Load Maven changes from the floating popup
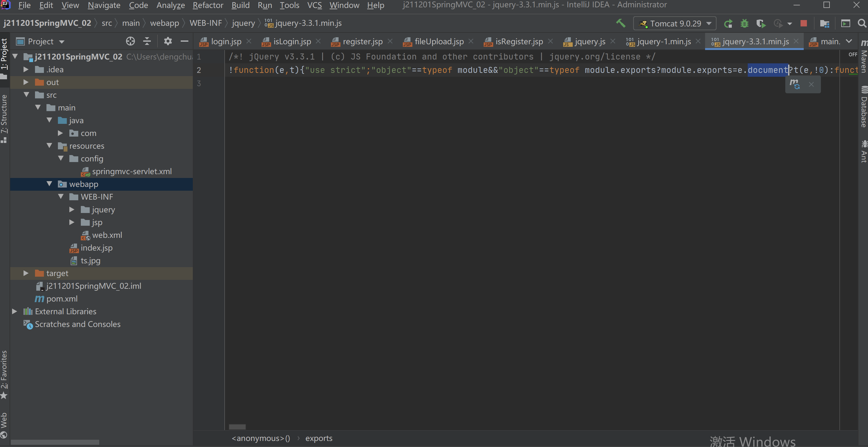The height and width of the screenshot is (447, 868). click(795, 84)
